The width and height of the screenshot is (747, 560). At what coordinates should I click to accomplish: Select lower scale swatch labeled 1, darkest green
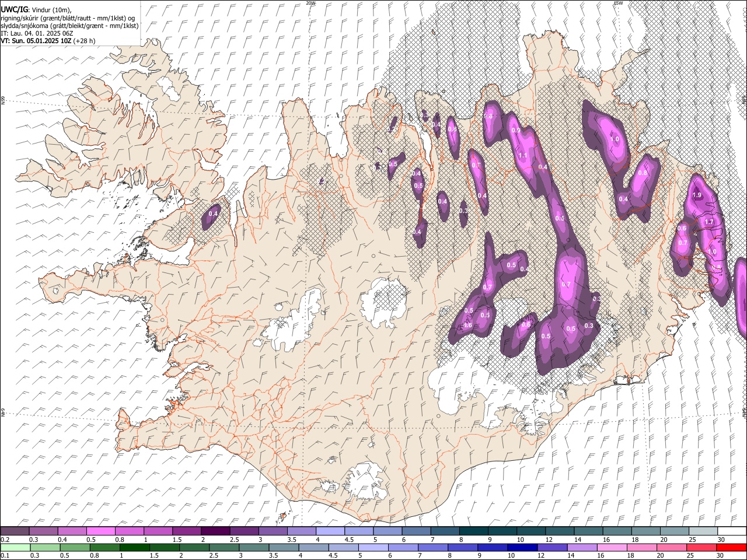click(x=135, y=547)
